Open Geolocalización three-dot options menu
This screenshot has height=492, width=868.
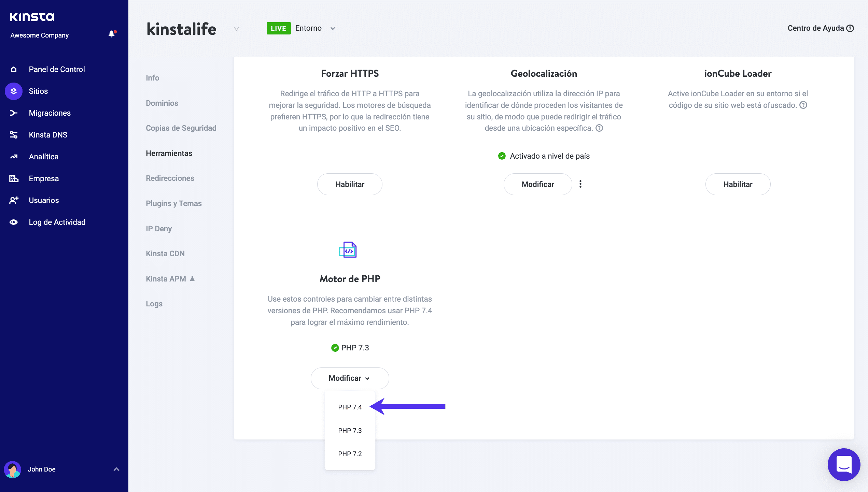coord(580,184)
